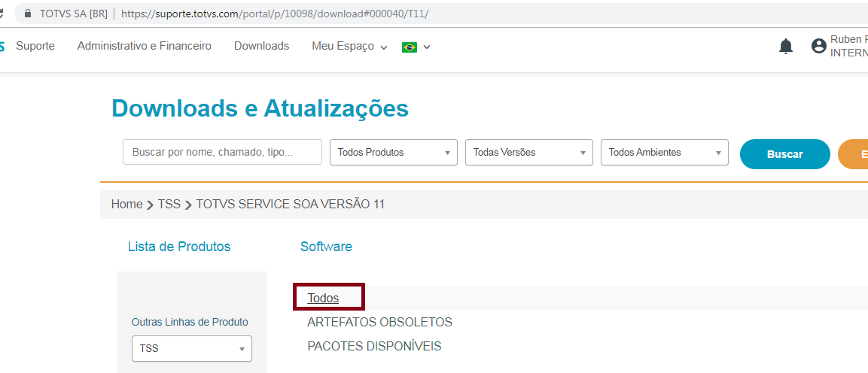
Task: Select ARTEFATOS OBSOLETOS category
Action: (x=379, y=322)
